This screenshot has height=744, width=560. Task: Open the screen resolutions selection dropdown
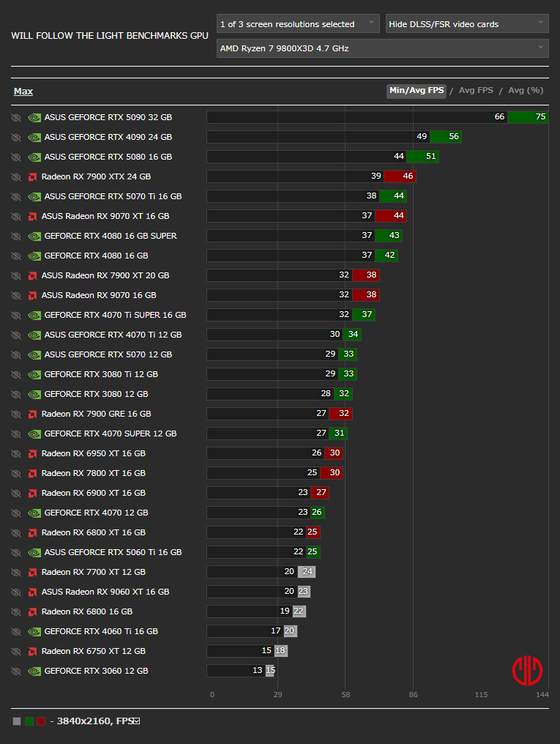click(298, 23)
